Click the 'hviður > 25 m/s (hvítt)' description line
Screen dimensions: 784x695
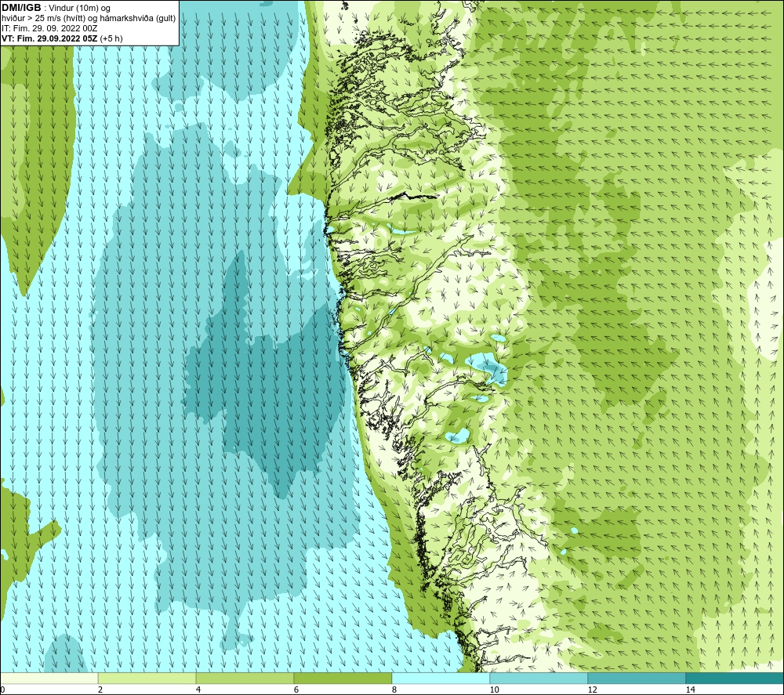tap(89, 19)
